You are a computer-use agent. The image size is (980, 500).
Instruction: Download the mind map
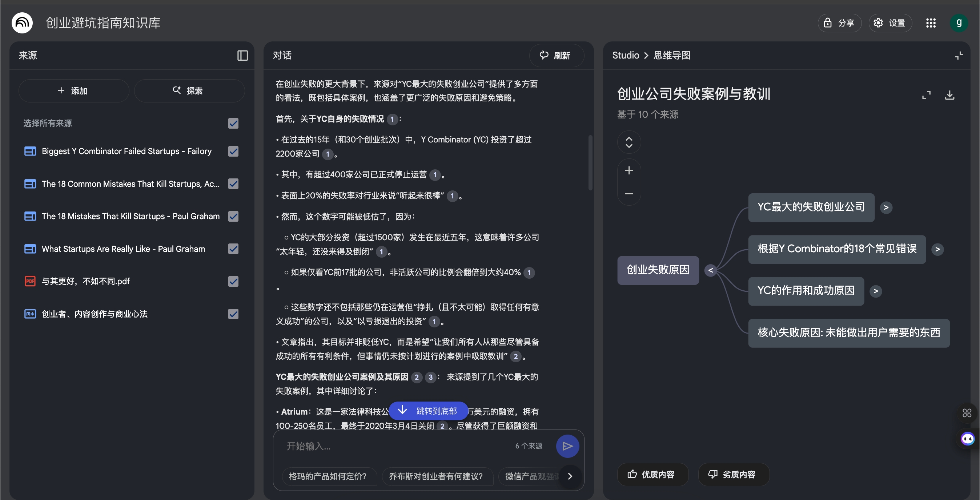[949, 95]
